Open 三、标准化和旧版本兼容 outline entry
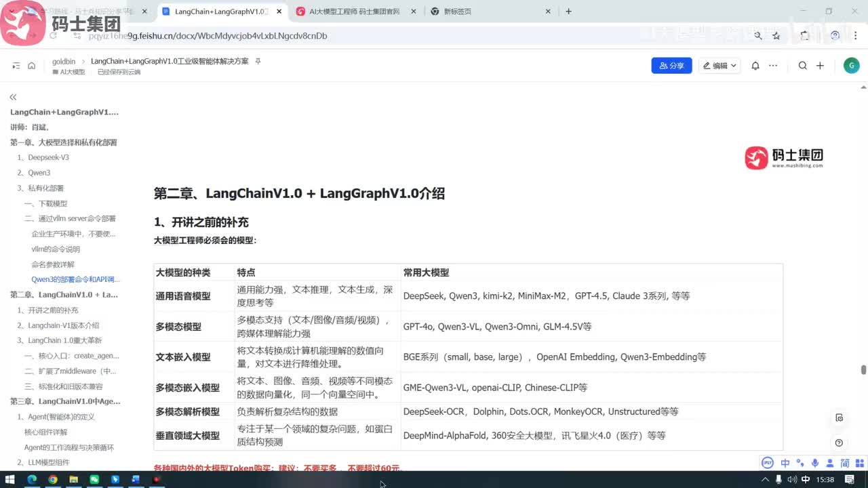The height and width of the screenshot is (488, 868). [64, 386]
